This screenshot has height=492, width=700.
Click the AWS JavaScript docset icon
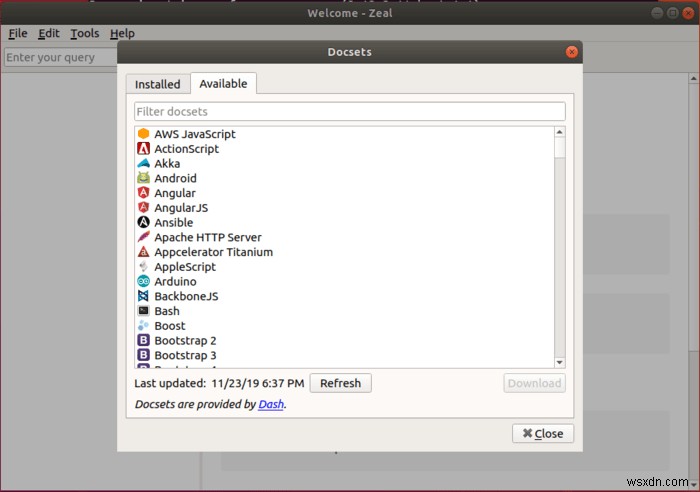tap(143, 133)
